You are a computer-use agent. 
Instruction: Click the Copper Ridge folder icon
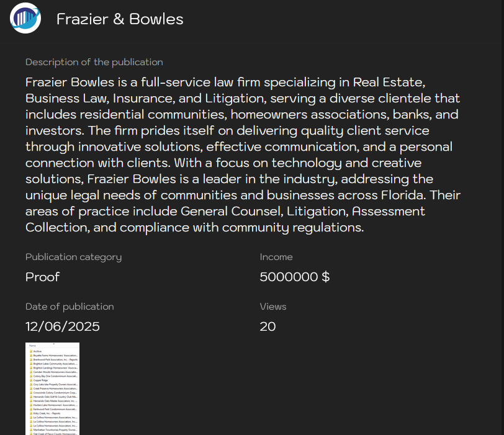tap(32, 380)
